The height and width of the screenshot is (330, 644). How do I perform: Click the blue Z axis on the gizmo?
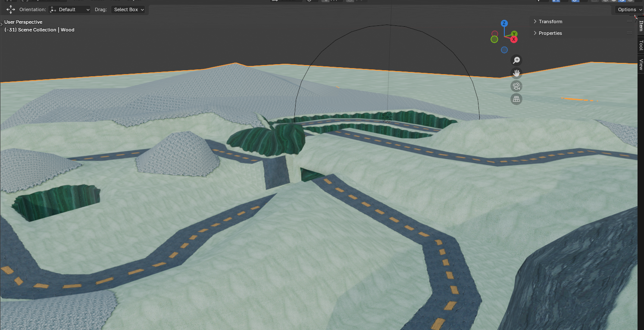click(504, 23)
